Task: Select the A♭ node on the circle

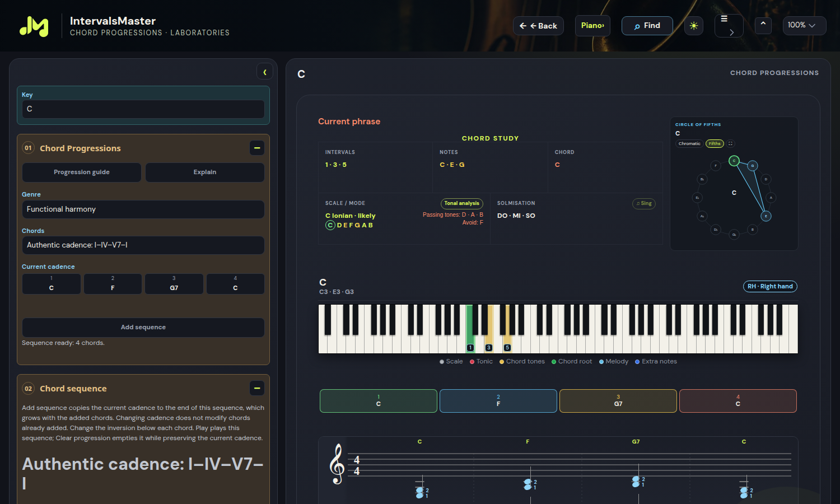Action: pos(702,216)
